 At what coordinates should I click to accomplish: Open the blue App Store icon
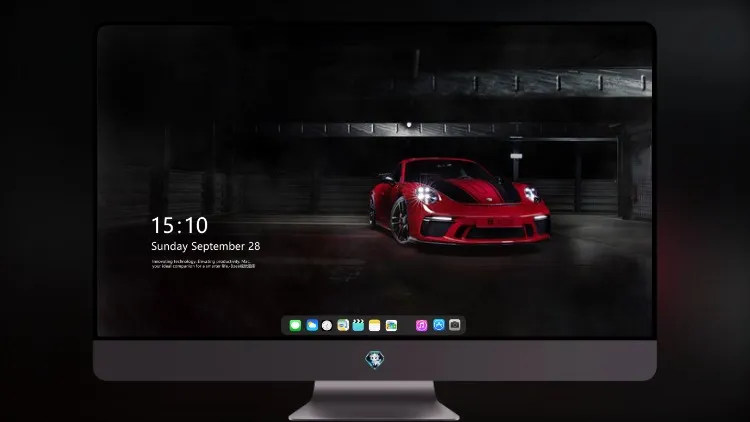[x=439, y=325]
